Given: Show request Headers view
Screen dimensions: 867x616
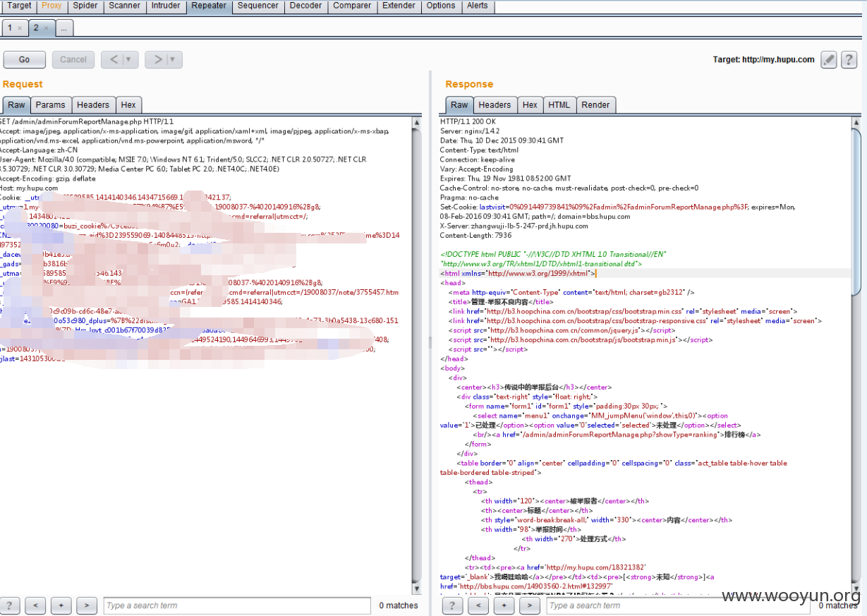Looking at the screenshot, I should click(93, 105).
